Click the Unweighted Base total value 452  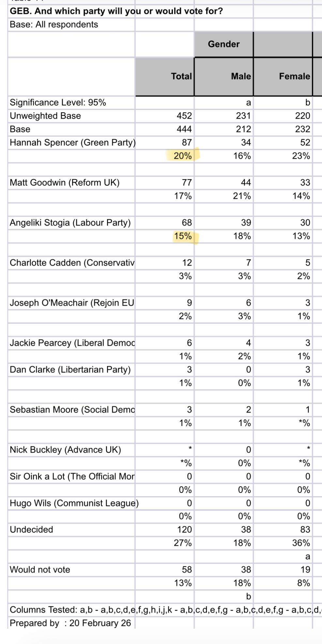[x=184, y=116]
